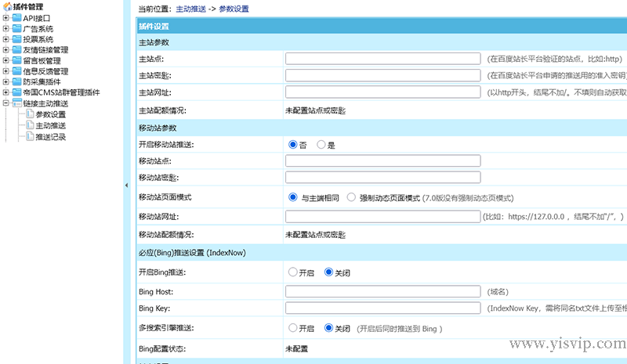This screenshot has height=364, width=627.
Task: Choose 强制动态页面模式 option
Action: (x=351, y=197)
